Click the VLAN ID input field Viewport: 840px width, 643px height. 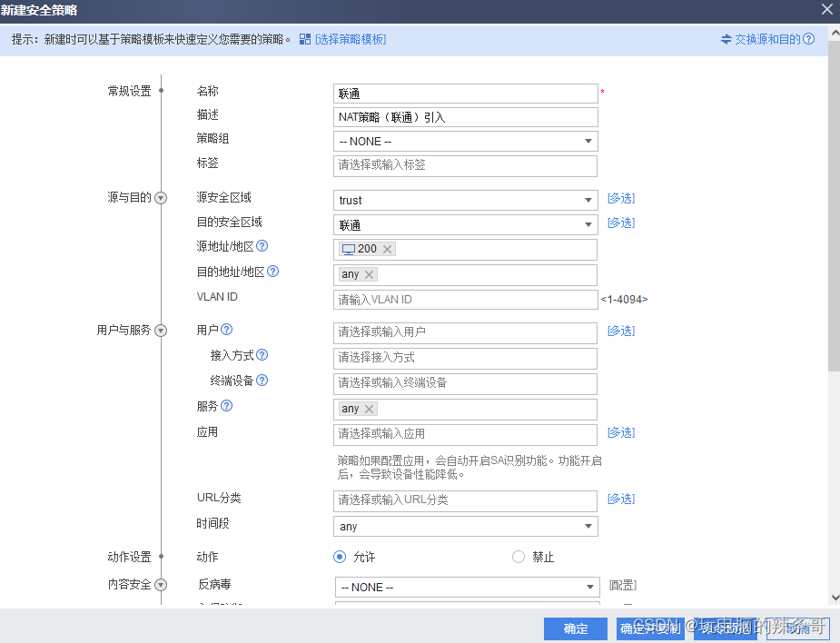tap(466, 300)
